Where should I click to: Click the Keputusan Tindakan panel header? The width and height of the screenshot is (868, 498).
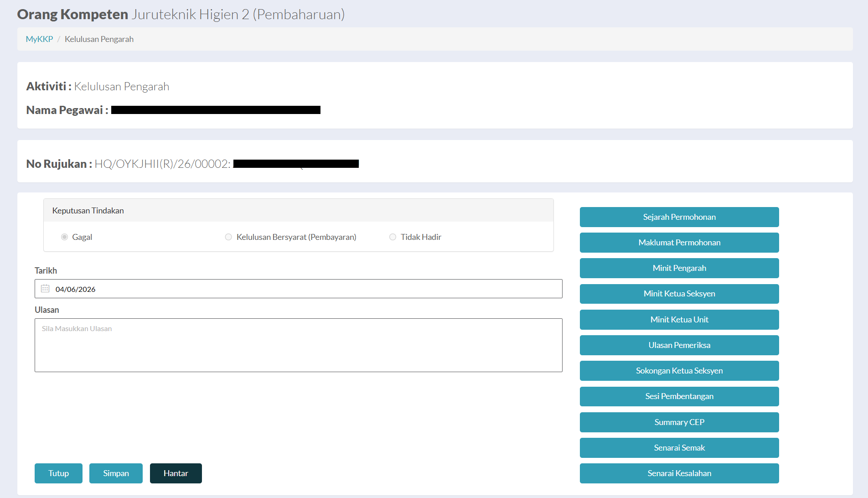pos(299,210)
